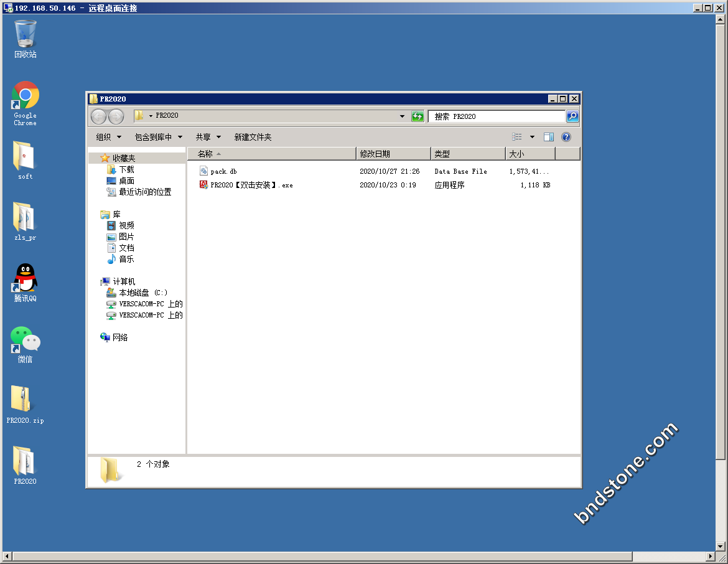Toggle the preview pane icon
The image size is (728, 564).
tap(548, 137)
